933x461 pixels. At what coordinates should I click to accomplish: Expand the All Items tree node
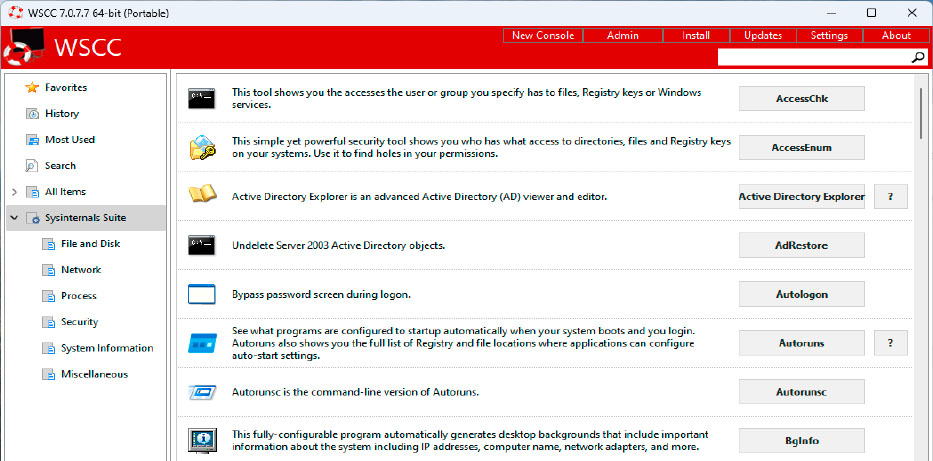[14, 192]
